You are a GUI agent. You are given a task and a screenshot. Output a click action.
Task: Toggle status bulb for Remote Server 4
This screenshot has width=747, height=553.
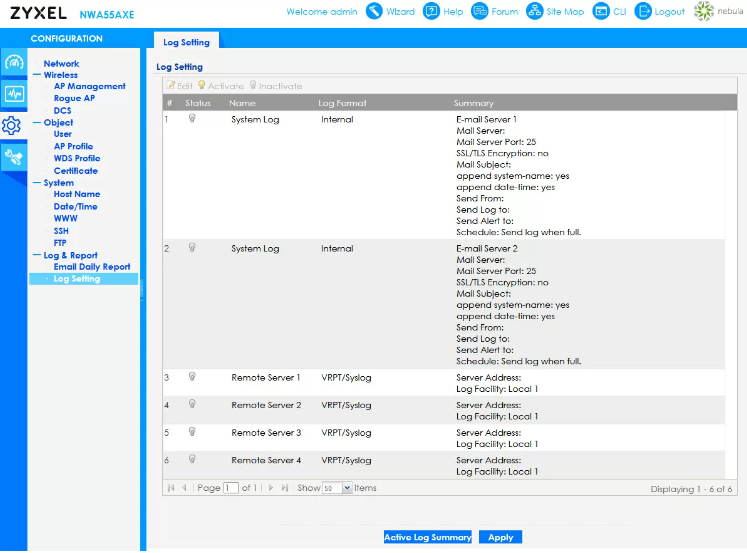tap(192, 460)
